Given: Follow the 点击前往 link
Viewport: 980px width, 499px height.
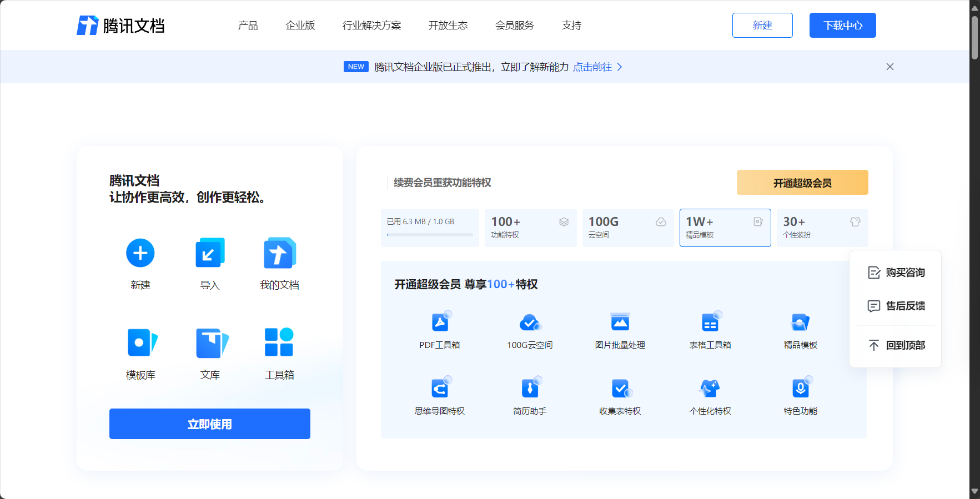Looking at the screenshot, I should pos(592,67).
